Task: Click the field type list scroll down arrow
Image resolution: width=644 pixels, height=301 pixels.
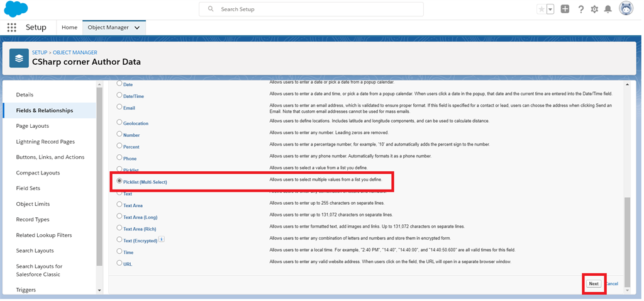Action: pyautogui.click(x=627, y=290)
